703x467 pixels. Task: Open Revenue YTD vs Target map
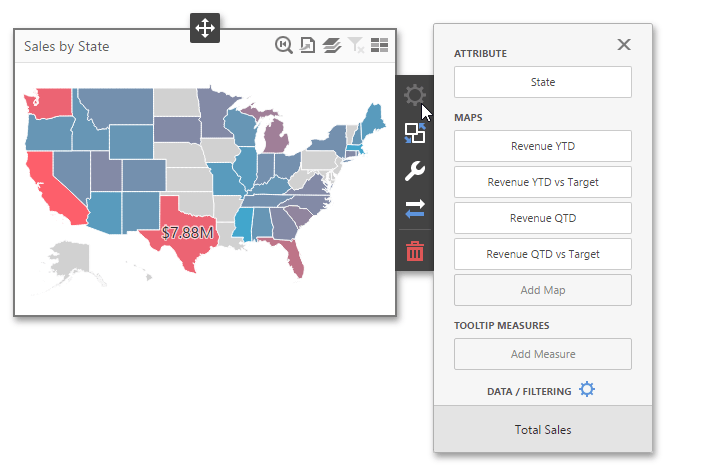coord(543,182)
